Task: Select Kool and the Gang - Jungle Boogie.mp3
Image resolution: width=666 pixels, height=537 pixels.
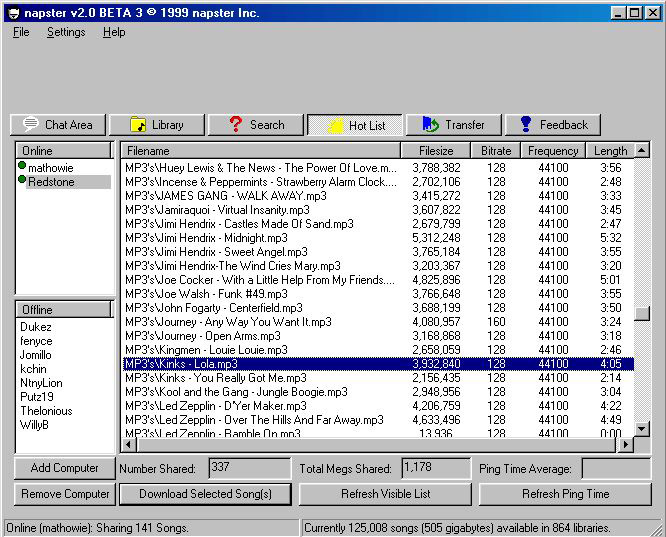Action: [378, 392]
